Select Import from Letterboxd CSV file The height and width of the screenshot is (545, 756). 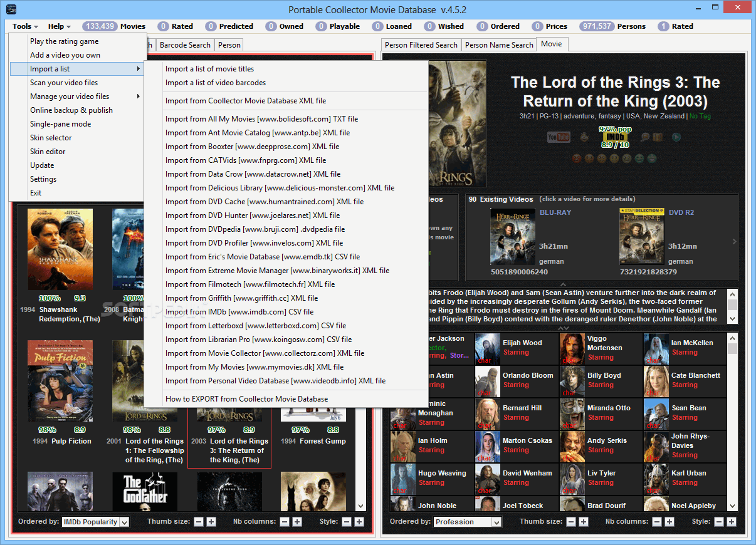pos(286,326)
